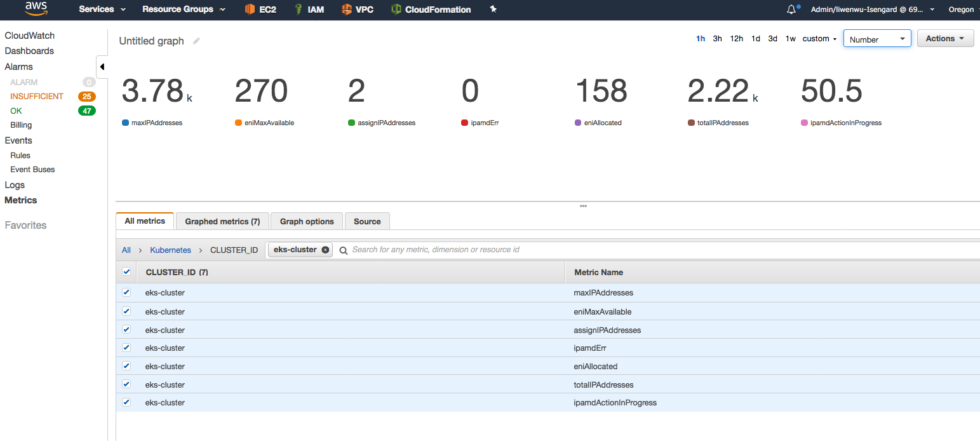Open Billing alarms in sidebar
Viewport: 980px width, 441px height.
click(21, 125)
